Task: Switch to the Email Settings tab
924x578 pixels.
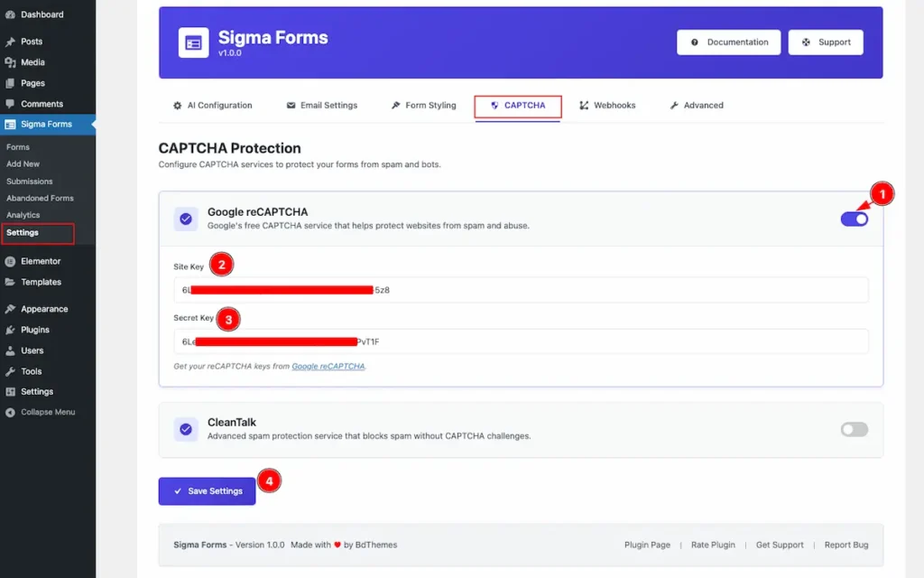Action: click(x=322, y=106)
